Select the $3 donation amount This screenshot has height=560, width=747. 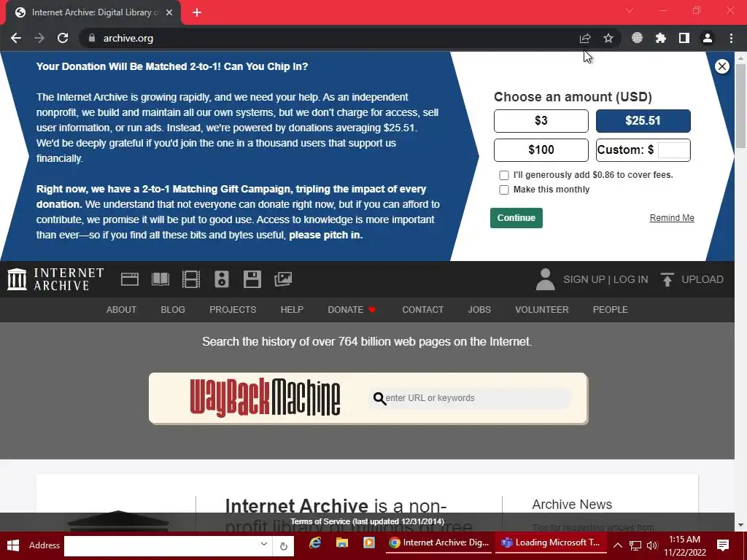[541, 121]
